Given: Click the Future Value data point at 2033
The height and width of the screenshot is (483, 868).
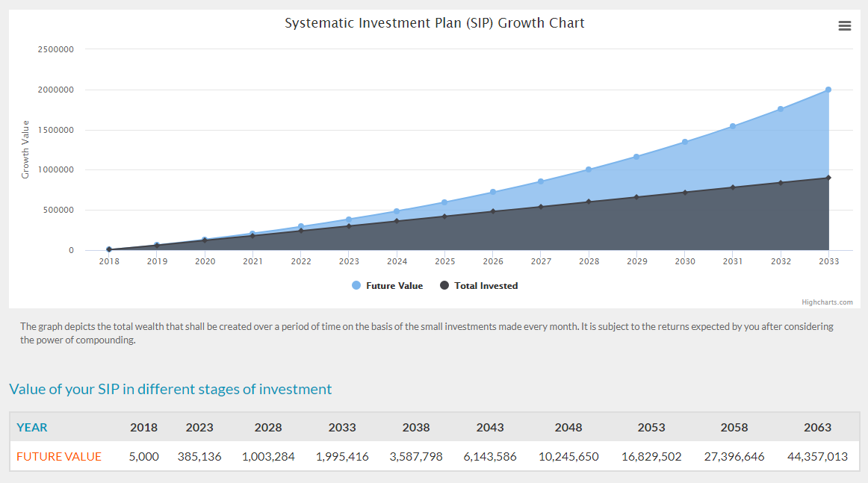Looking at the screenshot, I should pyautogui.click(x=828, y=90).
